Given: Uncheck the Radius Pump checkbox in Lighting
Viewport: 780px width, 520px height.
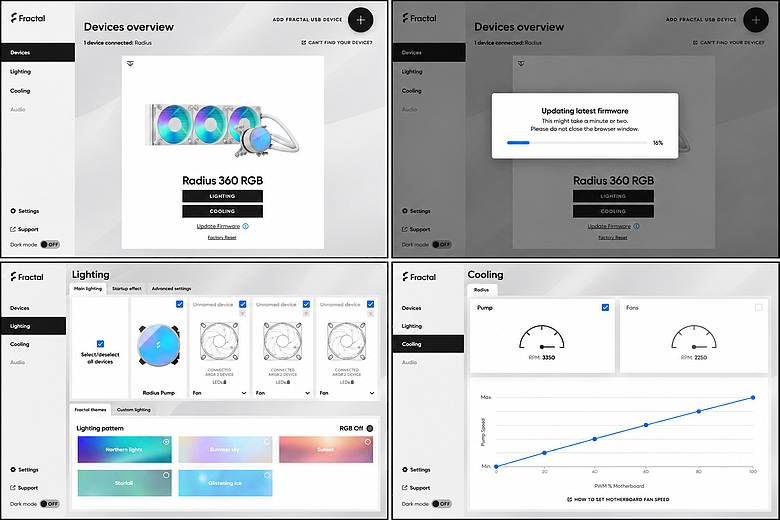Looking at the screenshot, I should click(x=180, y=304).
